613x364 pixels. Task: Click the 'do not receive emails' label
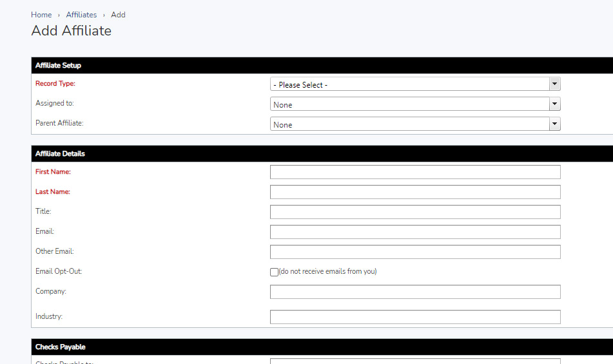(327, 272)
